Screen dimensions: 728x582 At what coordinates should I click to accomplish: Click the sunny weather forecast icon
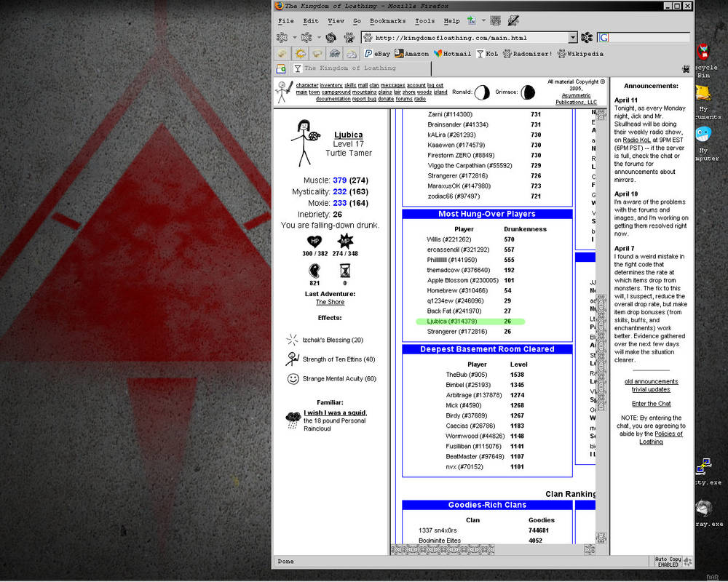(301, 54)
